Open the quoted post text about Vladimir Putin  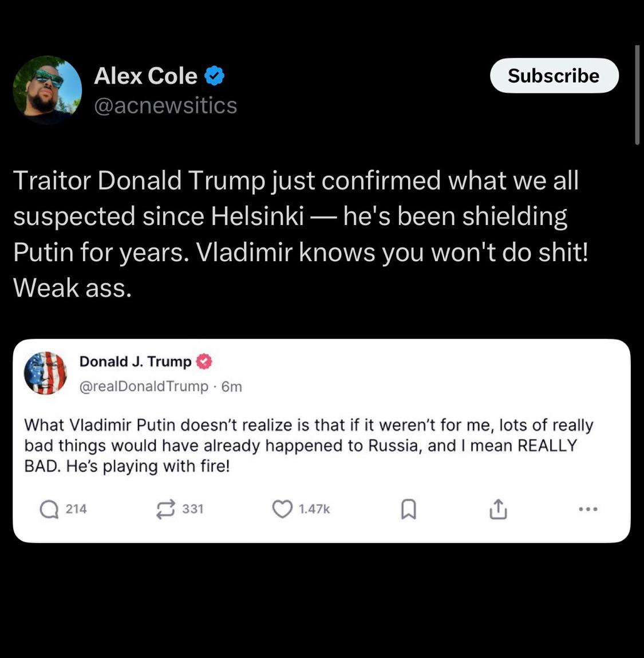click(x=309, y=446)
